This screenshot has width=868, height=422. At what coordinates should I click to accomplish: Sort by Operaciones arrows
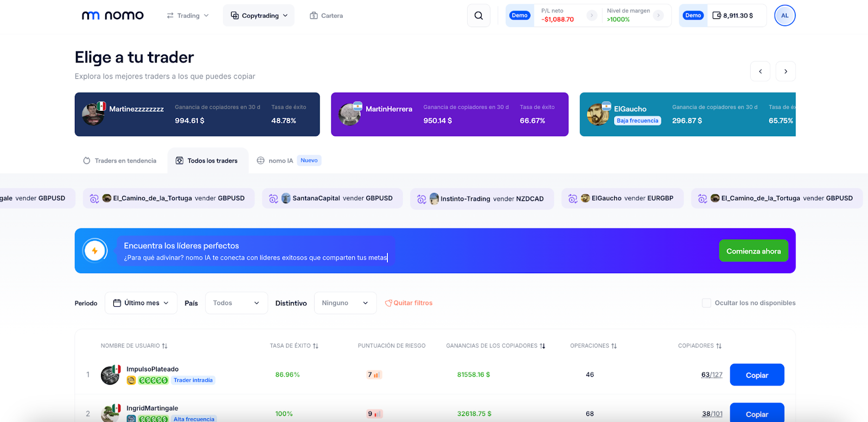[614, 346]
